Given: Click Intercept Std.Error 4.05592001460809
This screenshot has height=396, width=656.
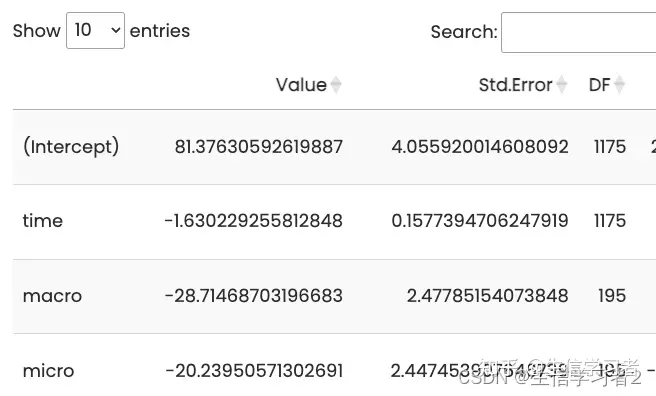Looking at the screenshot, I should point(480,147).
